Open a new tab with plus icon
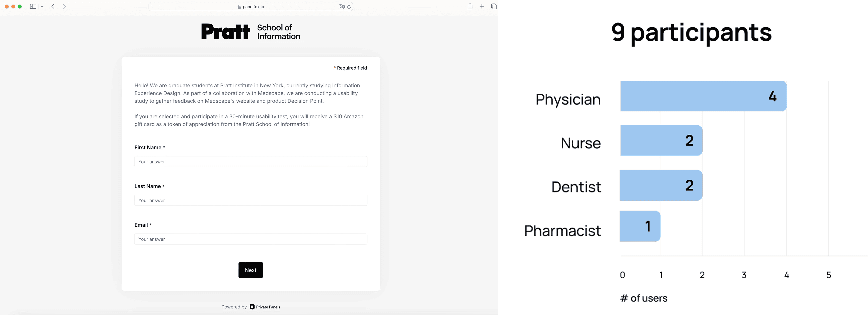The image size is (868, 315). (482, 6)
